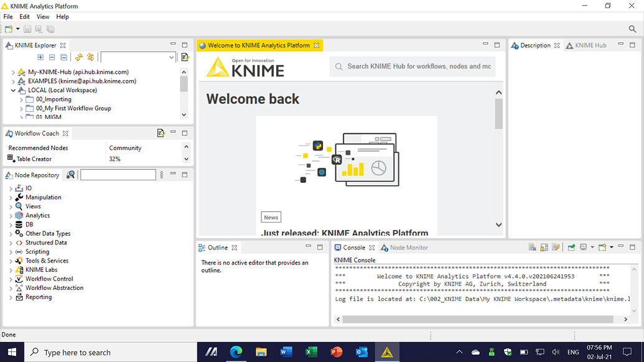
Task: Refresh the KNIME Explorer tree
Action: (x=79, y=57)
